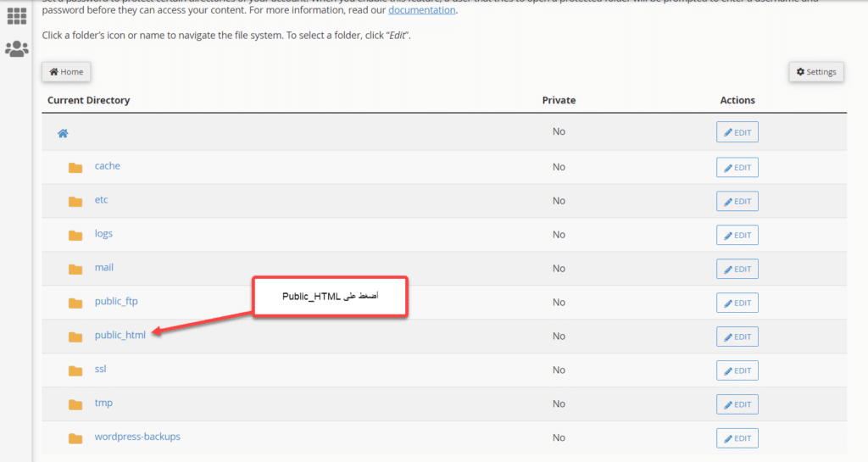This screenshot has width=868, height=462.
Task: Edit the public_html directory privacy
Action: [x=737, y=337]
